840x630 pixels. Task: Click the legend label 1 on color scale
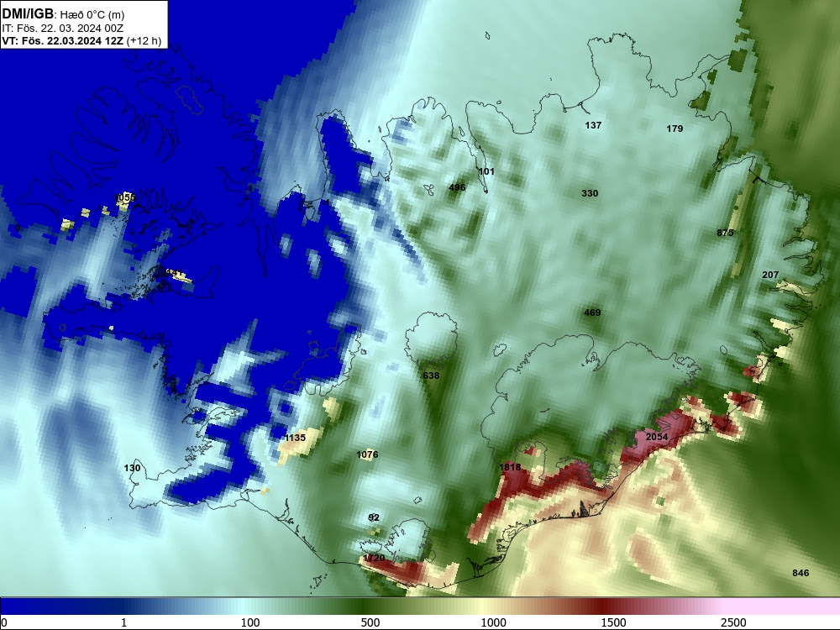point(123,622)
